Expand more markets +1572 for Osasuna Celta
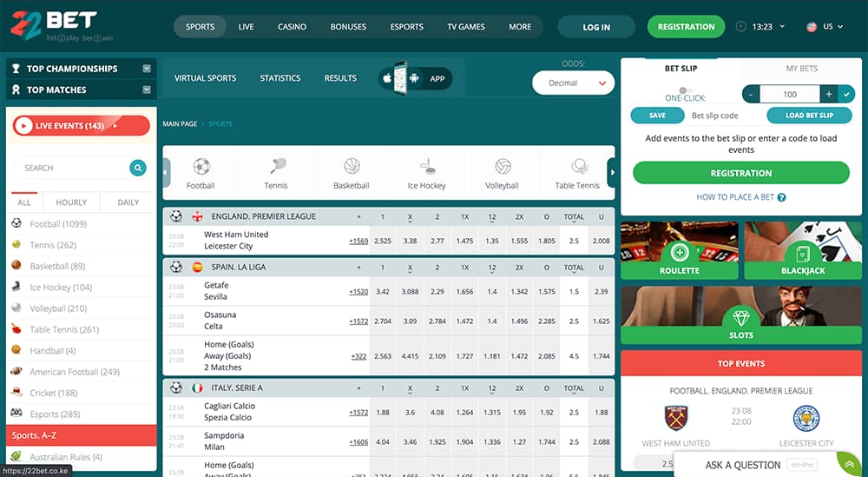The height and width of the screenshot is (477, 868). [x=358, y=321]
